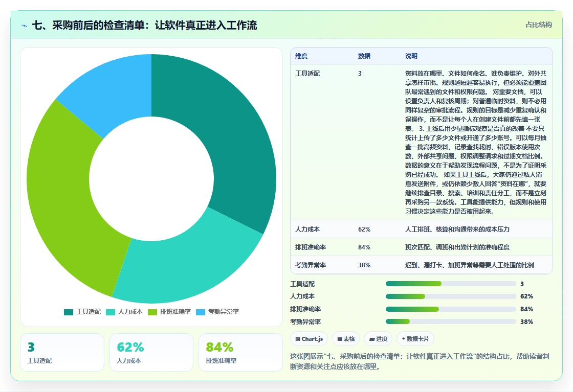
Task: Click the 考勤异常率 progress bar
Action: point(451,321)
